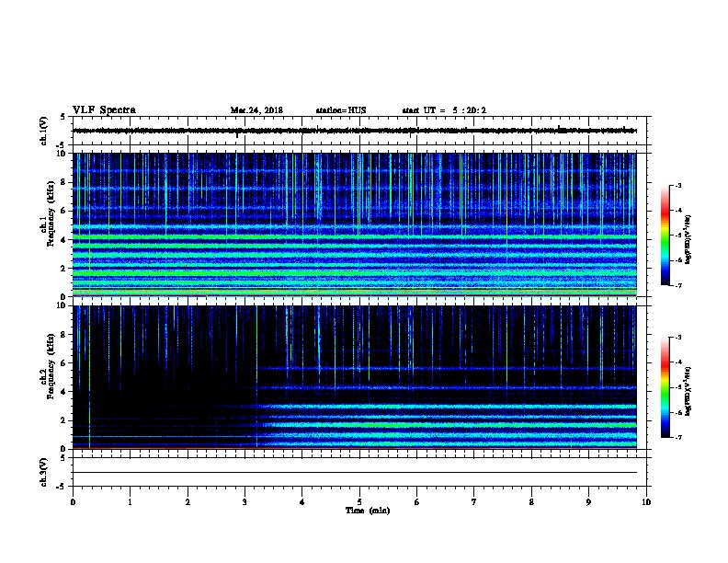Click time axis tick label "5" under the plots
This screenshot has width=728, height=563.
pyautogui.click(x=359, y=502)
